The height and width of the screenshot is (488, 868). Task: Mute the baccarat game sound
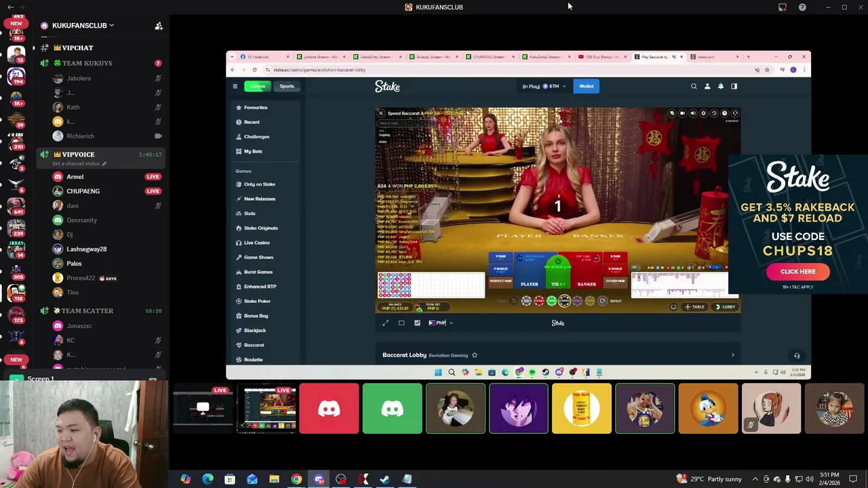[693, 113]
